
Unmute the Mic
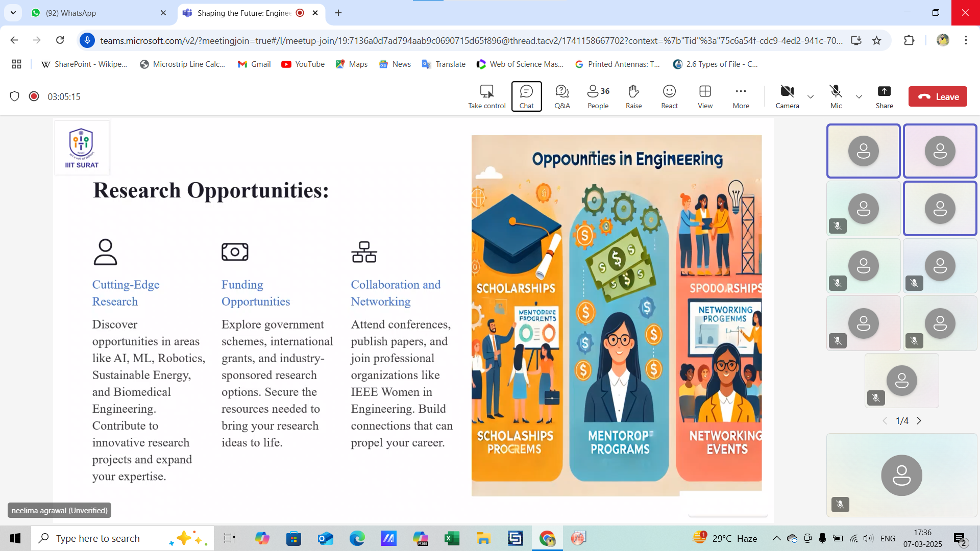click(836, 96)
